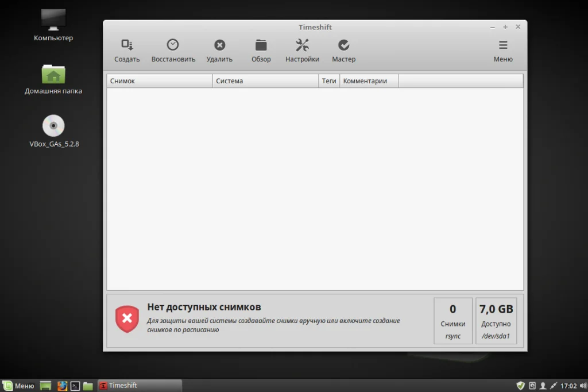
Task: Browse snapshot files with Обзор
Action: click(261, 51)
